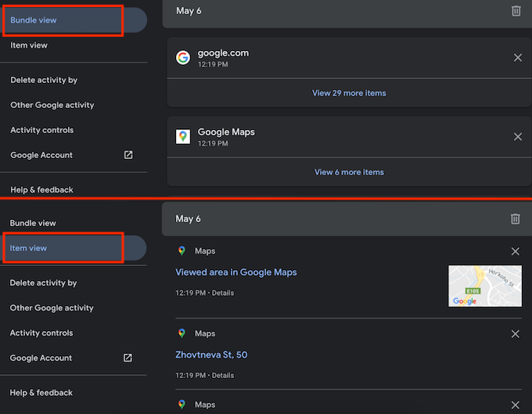
Task: Remove google.com bundle with its X
Action: tap(517, 58)
